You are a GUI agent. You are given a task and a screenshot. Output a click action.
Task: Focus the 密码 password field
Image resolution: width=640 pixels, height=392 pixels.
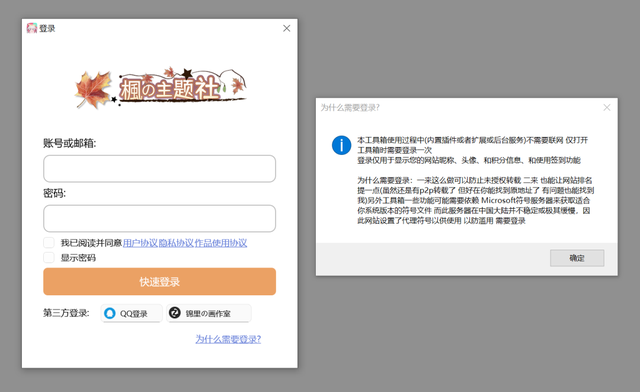pos(160,218)
